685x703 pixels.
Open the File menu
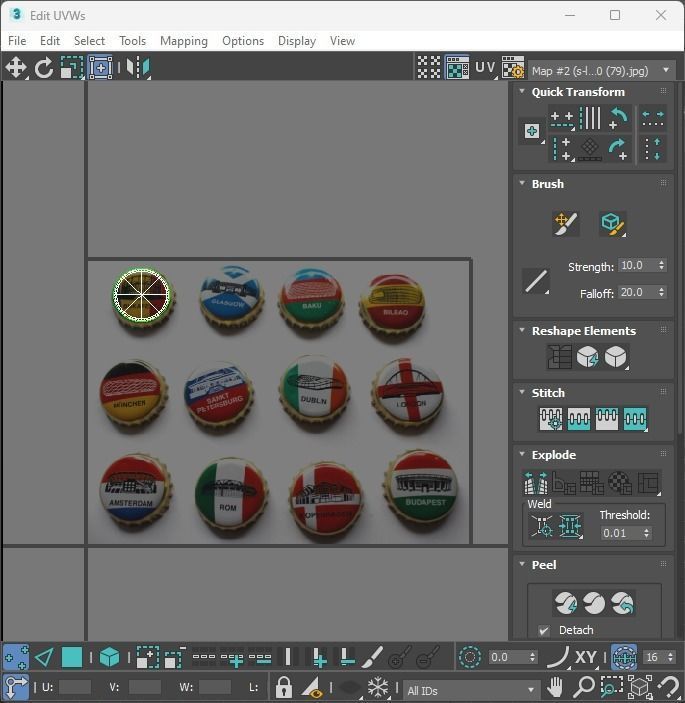pos(17,41)
